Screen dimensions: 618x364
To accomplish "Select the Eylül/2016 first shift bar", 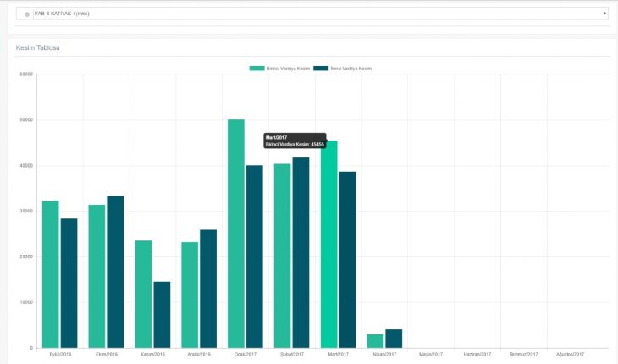I will click(x=51, y=274).
